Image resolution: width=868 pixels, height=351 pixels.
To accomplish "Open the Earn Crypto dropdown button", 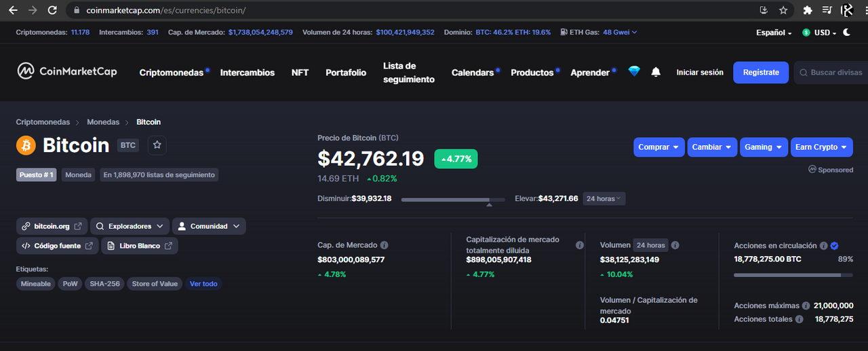I will 821,147.
